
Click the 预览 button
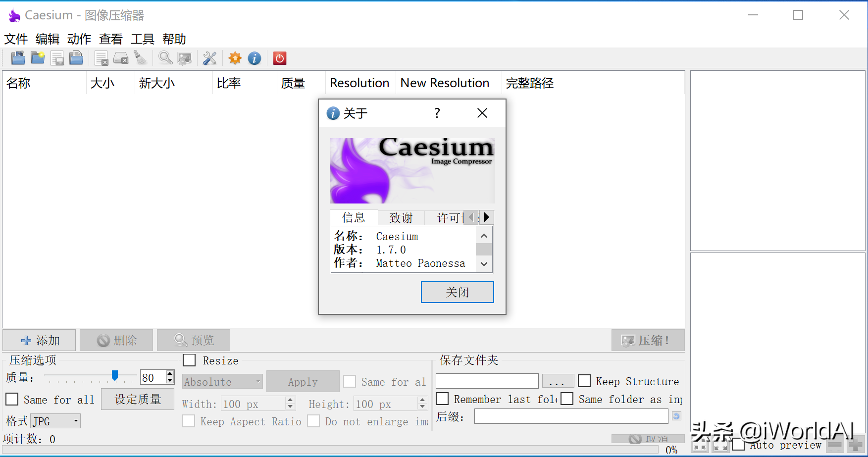(x=194, y=340)
